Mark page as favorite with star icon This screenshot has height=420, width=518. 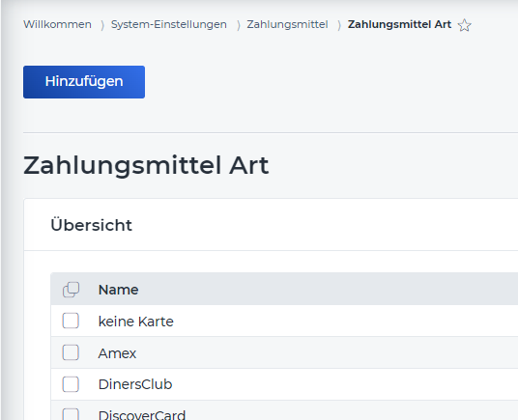[x=464, y=25]
